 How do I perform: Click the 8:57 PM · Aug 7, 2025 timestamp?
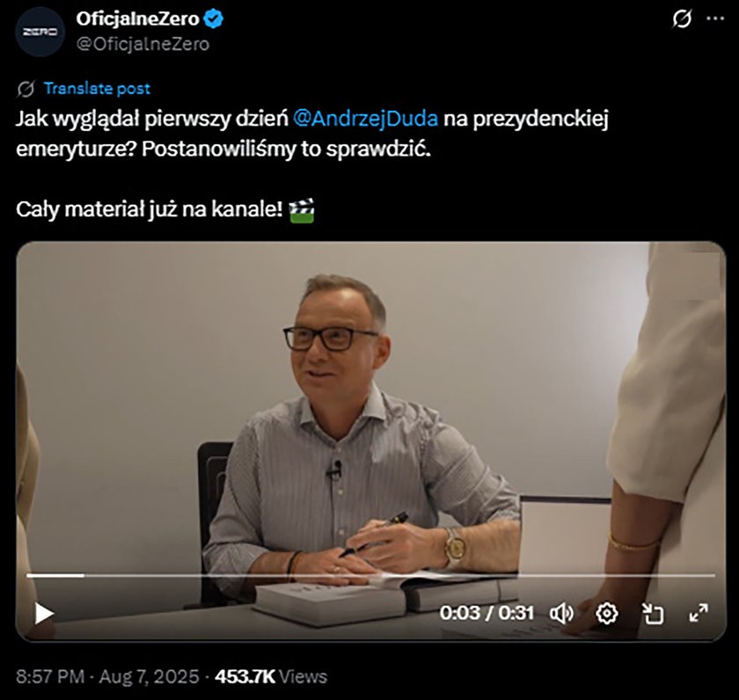[107, 676]
